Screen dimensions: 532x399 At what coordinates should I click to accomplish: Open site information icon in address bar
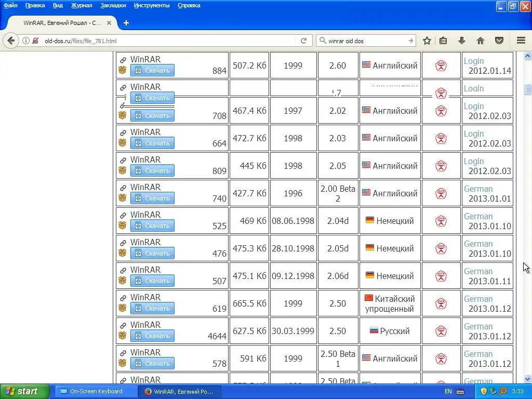[x=26, y=41]
